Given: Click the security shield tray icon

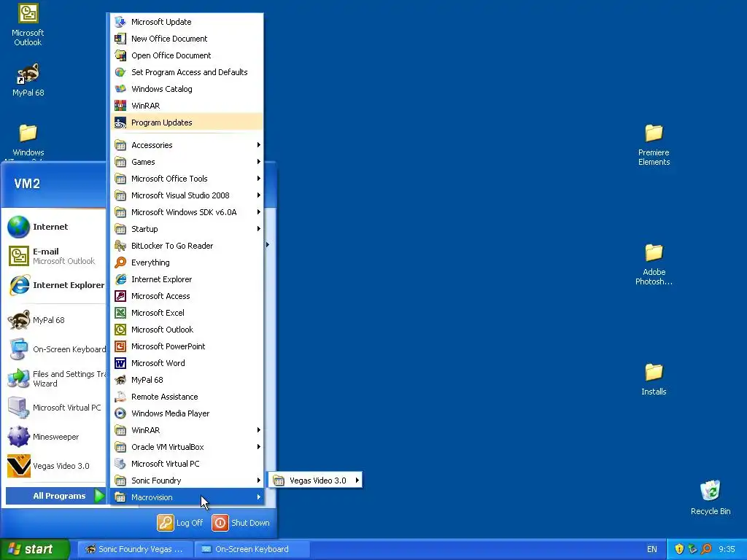Looking at the screenshot, I should 679,549.
